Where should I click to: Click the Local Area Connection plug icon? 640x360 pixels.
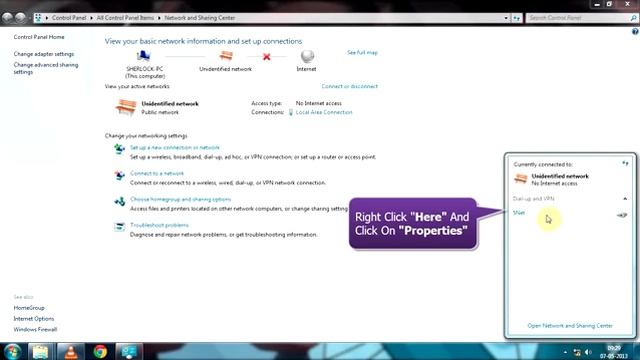pyautogui.click(x=291, y=112)
